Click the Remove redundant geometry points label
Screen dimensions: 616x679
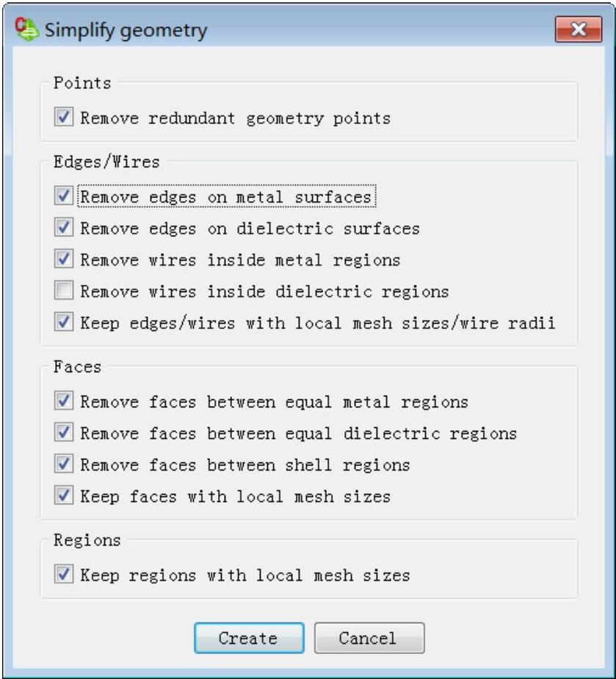click(x=236, y=118)
